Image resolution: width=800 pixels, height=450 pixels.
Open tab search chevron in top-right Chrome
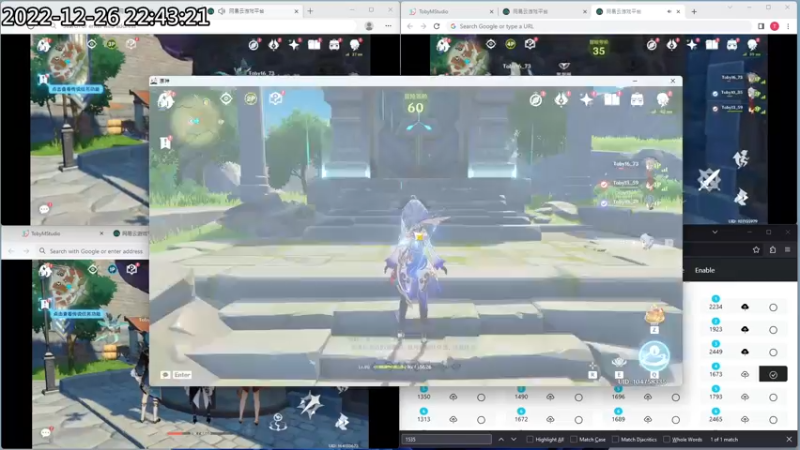[x=730, y=9]
